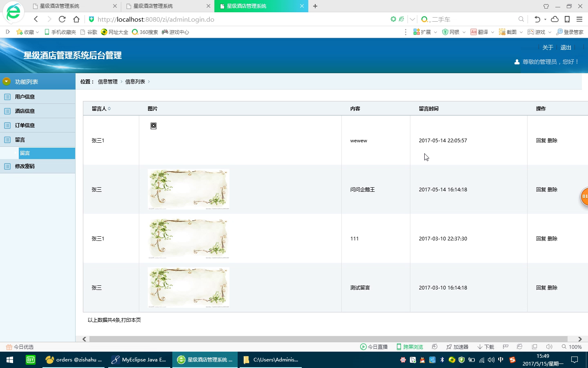Open new browser tab with plus
This screenshot has width=588, height=368.
click(315, 6)
